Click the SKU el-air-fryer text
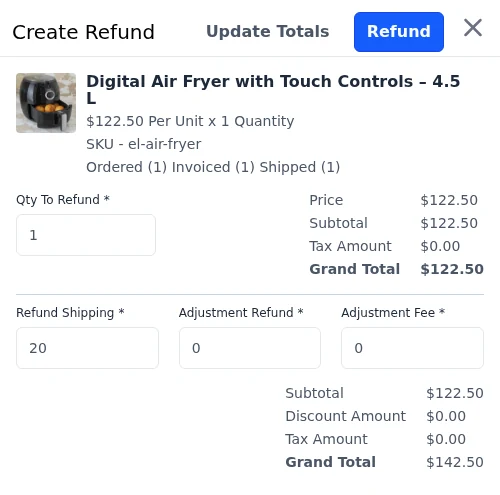The height and width of the screenshot is (495, 500). pyautogui.click(x=144, y=144)
